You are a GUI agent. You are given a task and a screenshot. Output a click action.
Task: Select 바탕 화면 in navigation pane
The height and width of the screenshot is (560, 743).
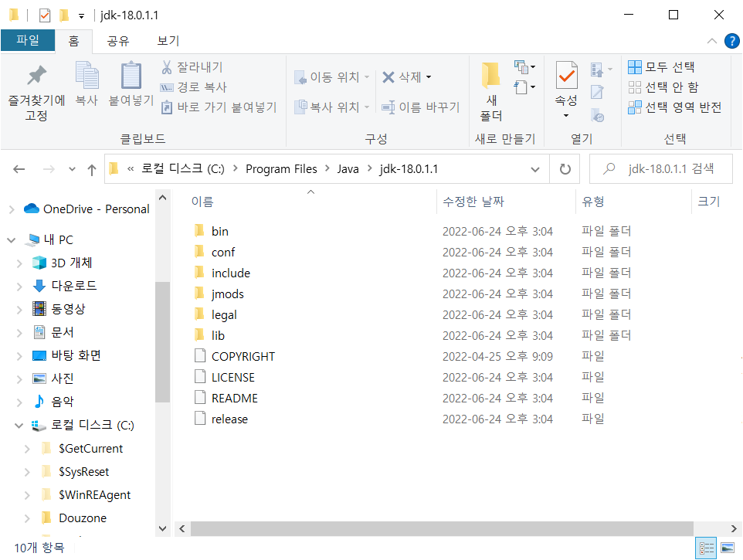[x=76, y=355]
